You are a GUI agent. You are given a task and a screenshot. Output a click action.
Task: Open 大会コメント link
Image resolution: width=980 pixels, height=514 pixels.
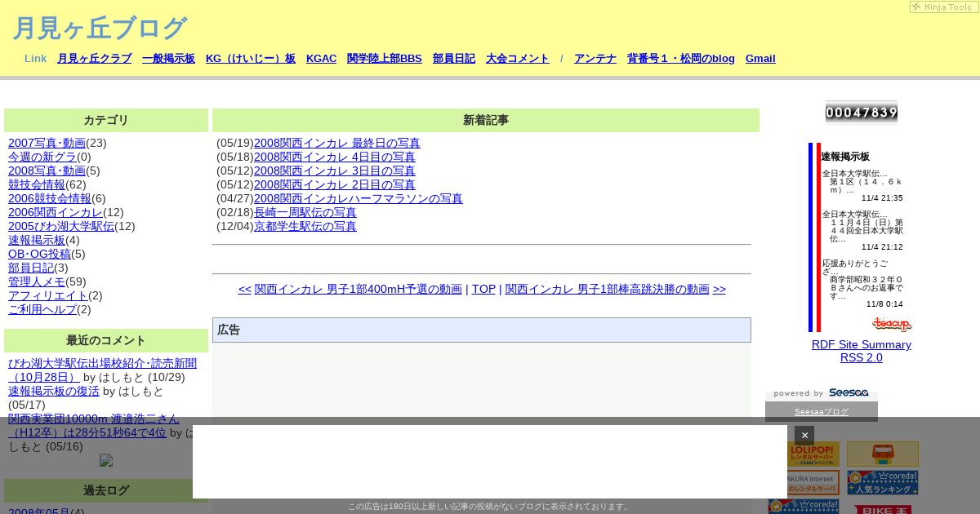pyautogui.click(x=518, y=59)
